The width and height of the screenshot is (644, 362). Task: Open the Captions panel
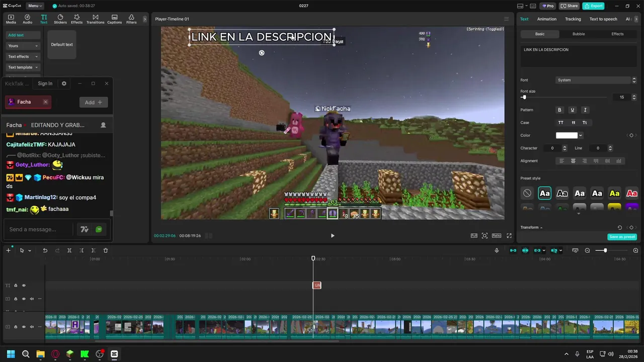pos(114,19)
